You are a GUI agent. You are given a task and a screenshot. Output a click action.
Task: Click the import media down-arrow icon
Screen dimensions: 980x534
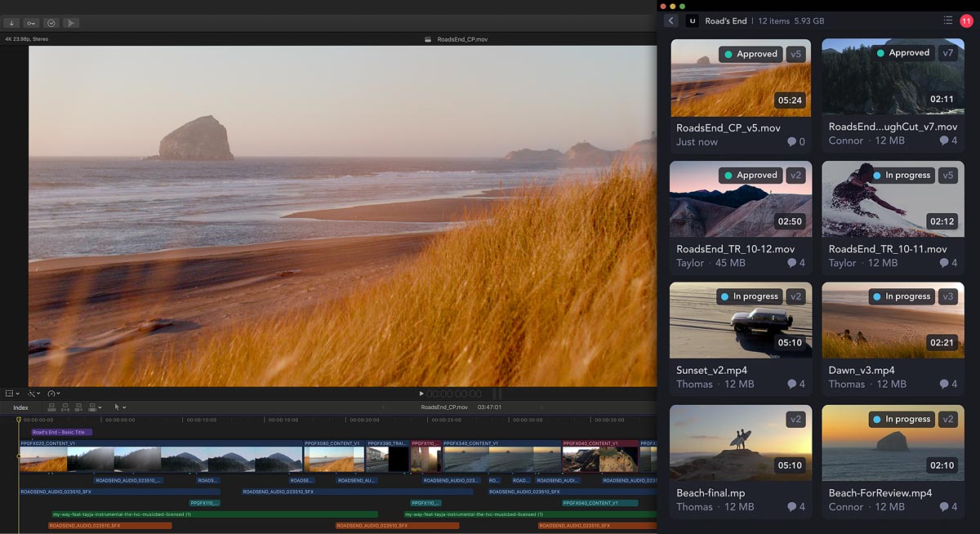(12, 23)
